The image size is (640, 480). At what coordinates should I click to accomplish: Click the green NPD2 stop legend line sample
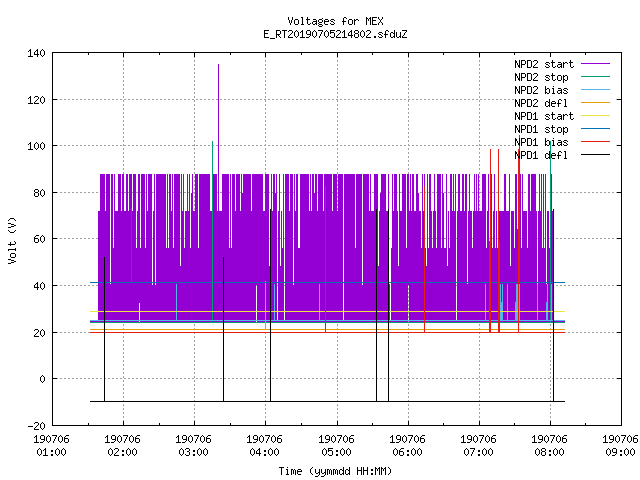click(x=595, y=77)
